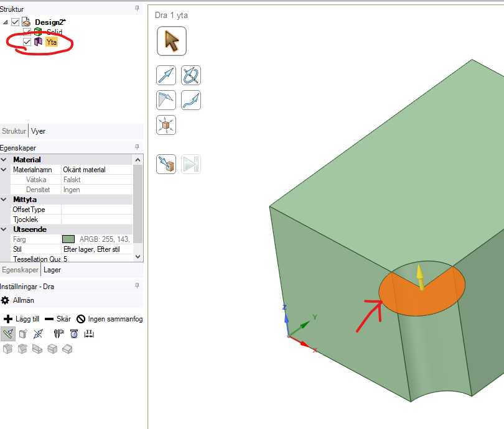The image size is (504, 429).
Task: Click the green Färg color swatch
Action: point(68,239)
